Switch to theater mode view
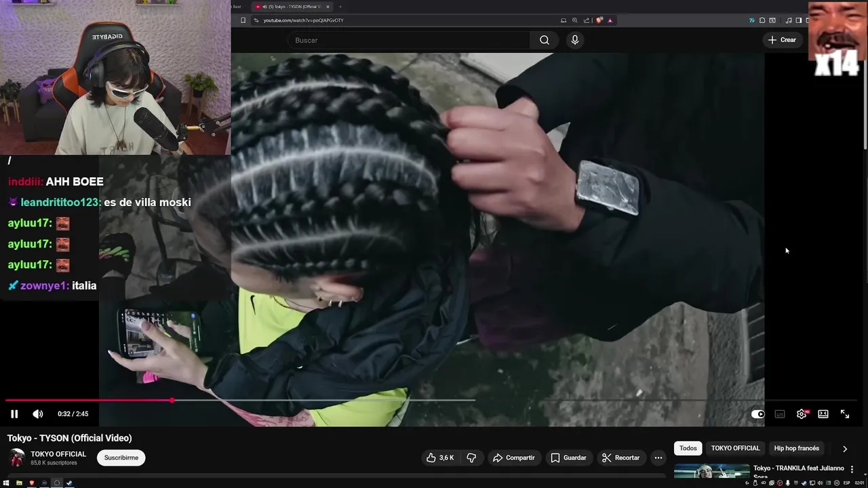The height and width of the screenshot is (488, 868). 823,414
